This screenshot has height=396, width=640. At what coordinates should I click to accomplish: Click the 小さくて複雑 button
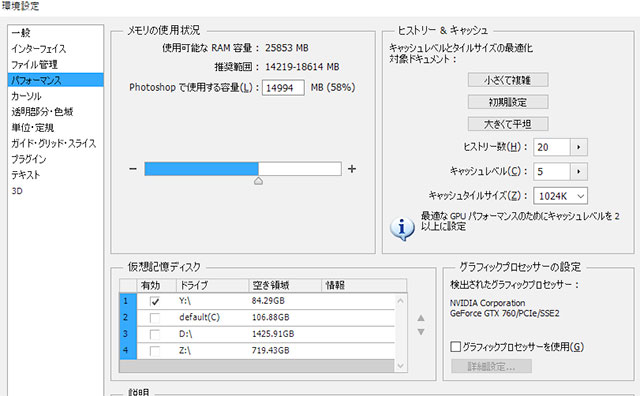tap(508, 80)
